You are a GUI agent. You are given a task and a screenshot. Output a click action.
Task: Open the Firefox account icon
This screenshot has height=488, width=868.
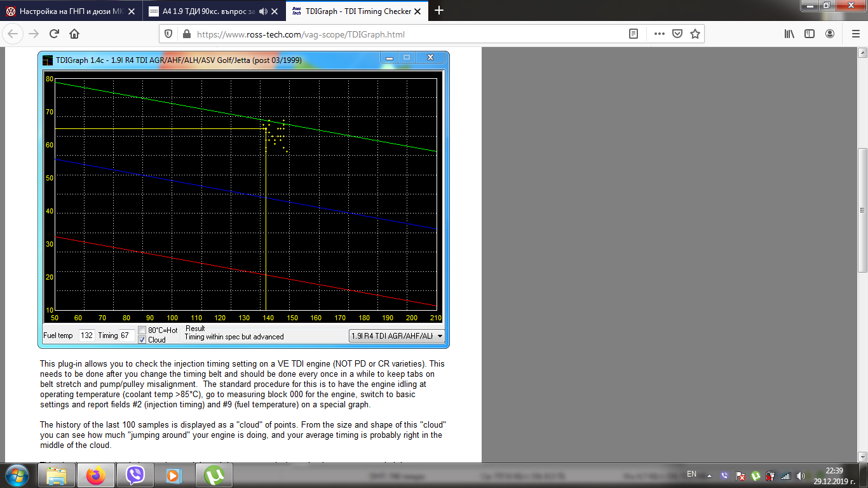coord(830,34)
